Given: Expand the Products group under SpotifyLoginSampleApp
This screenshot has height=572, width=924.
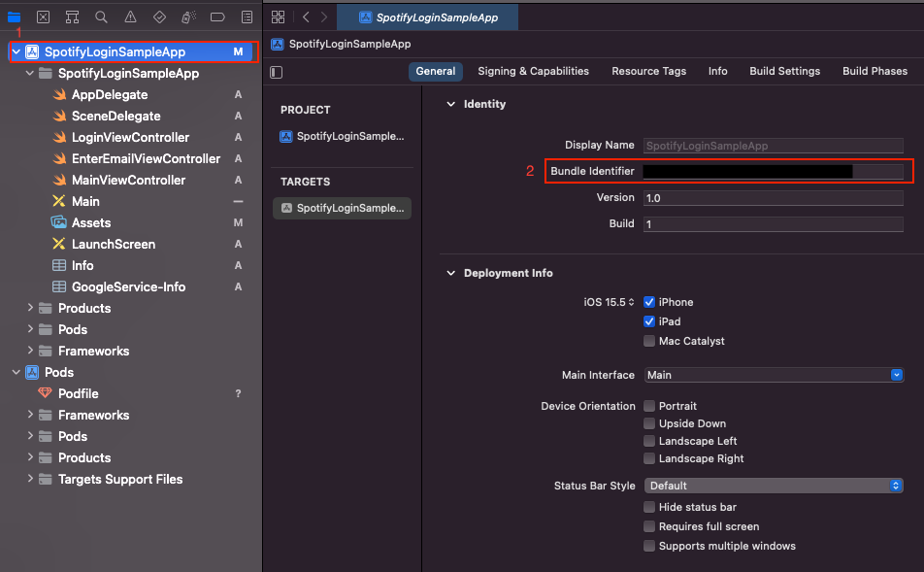Looking at the screenshot, I should [x=30, y=308].
